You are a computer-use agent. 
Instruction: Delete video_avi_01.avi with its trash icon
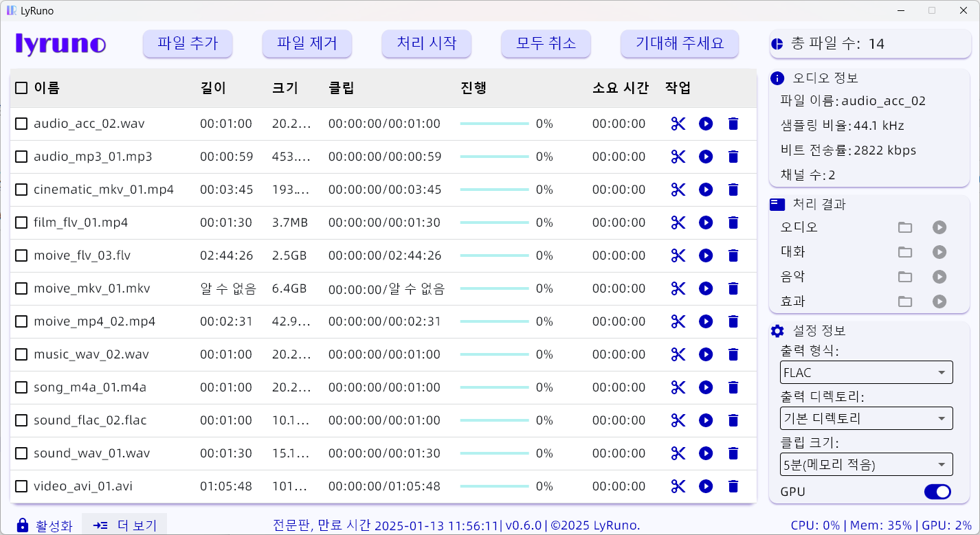733,486
